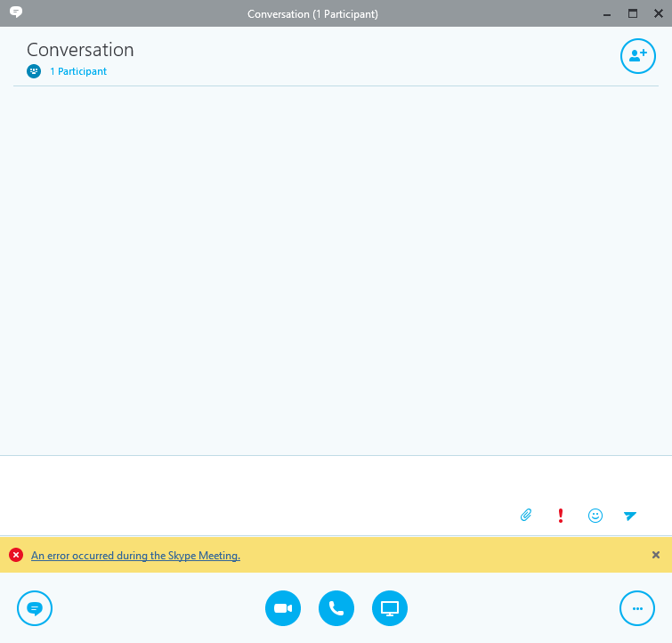
Task: Minimize the Conversation window
Action: (607, 14)
